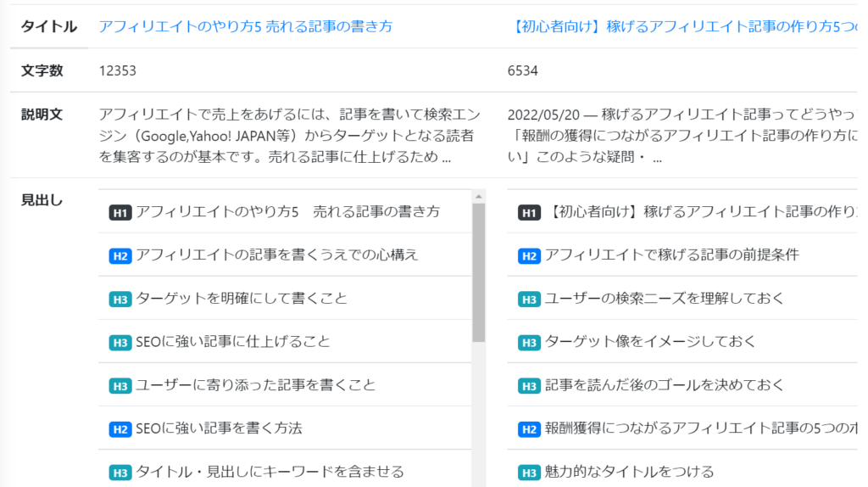
Task: Click the H3 badge beside 'ユーザーの検索ニーズを理解しておく'
Action: [x=529, y=299]
